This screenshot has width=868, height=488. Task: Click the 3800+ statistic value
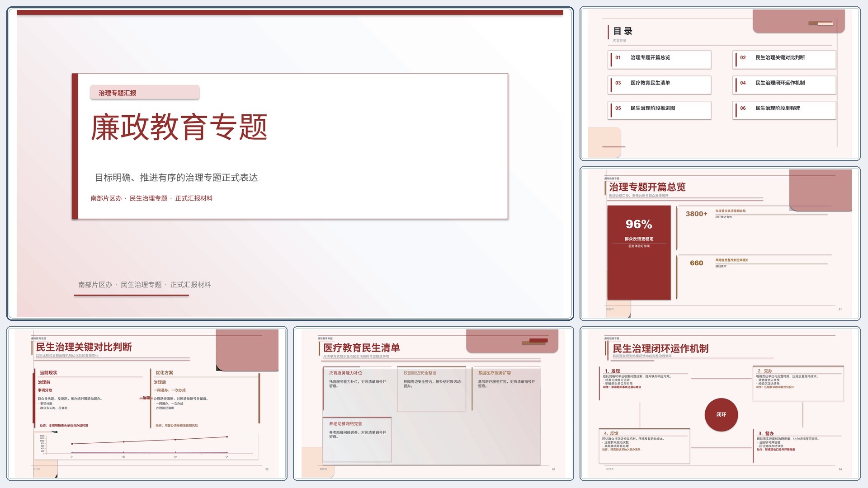[x=696, y=214]
